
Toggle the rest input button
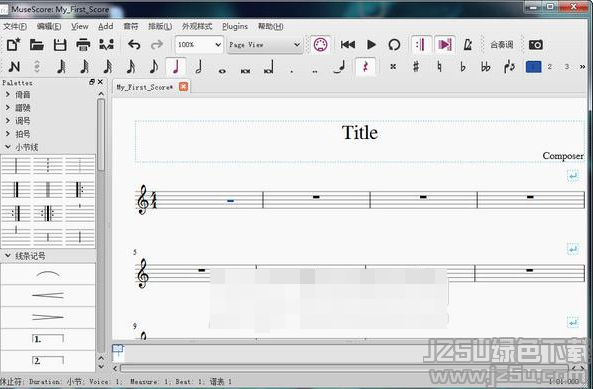(x=365, y=67)
